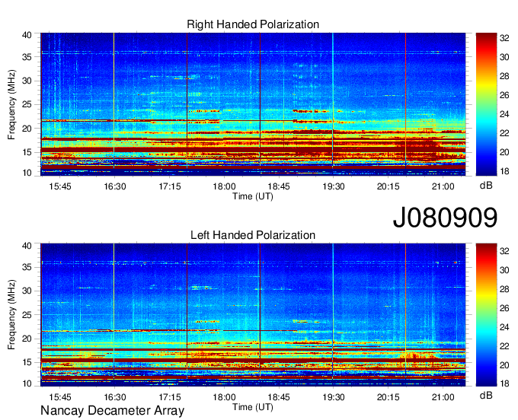Viewport: 518px width, 420px height.
Task: Click the 'Left Handed Polarization' plot title
Action: click(x=253, y=235)
